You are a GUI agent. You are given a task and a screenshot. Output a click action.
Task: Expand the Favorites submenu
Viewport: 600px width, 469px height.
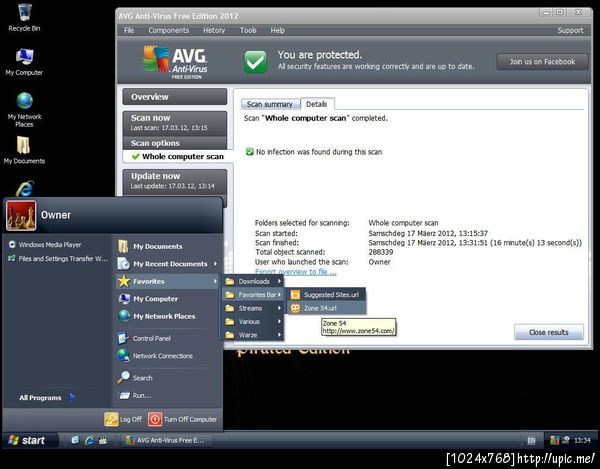pyautogui.click(x=168, y=281)
